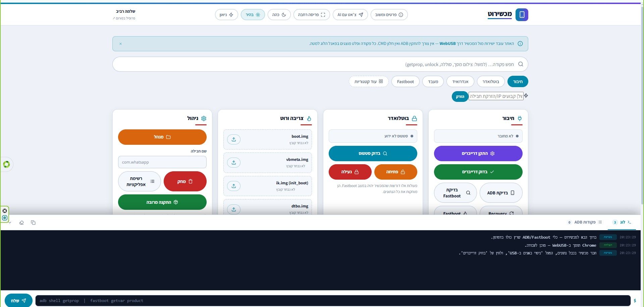
Task: Expand more categories (עוד קטגוריות)
Action: click(x=369, y=81)
